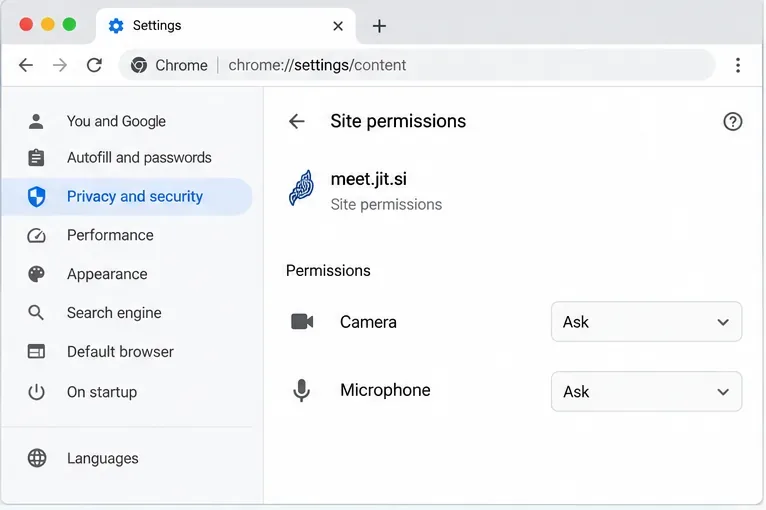Click the person icon beside You and Google
This screenshot has height=510, width=766.
coord(36,121)
